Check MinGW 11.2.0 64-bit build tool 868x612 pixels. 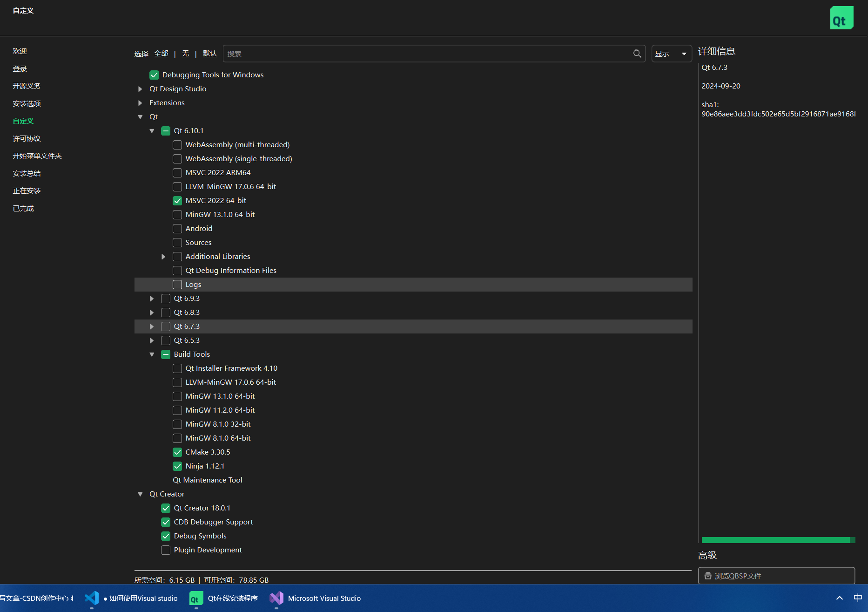click(177, 410)
